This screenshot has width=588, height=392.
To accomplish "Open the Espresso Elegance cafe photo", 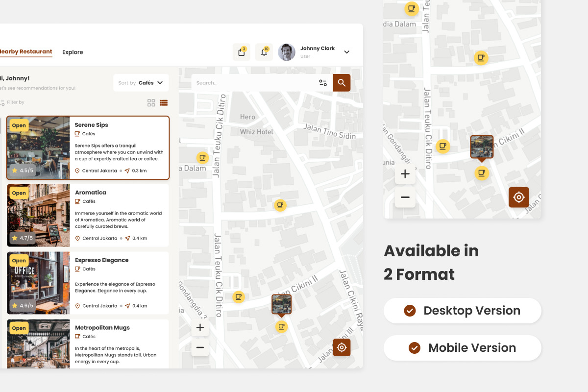I will [38, 283].
